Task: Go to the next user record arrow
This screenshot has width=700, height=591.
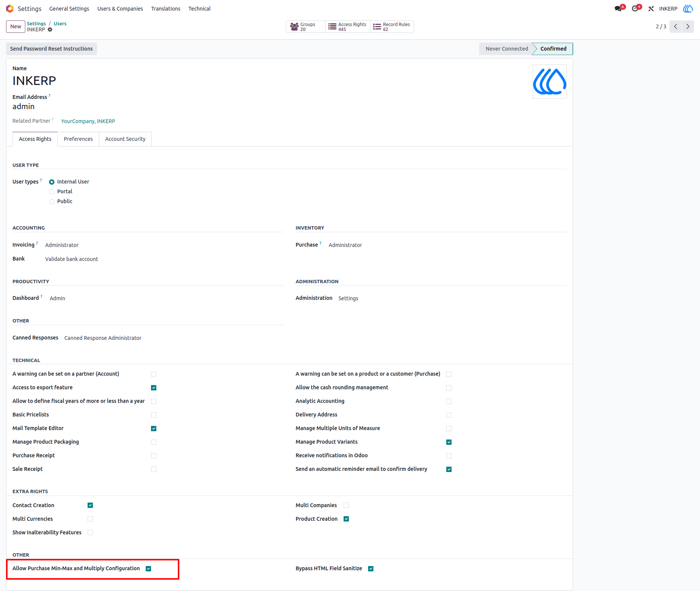Action: tap(688, 26)
